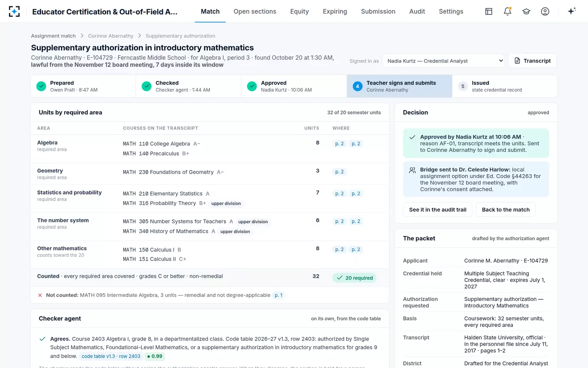The width and height of the screenshot is (588, 368).
Task: Click the Statistics and probability area name
Action: pyautogui.click(x=69, y=193)
